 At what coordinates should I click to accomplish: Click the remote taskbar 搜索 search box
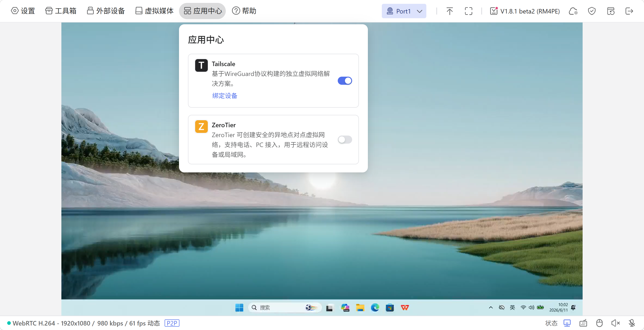click(x=284, y=308)
